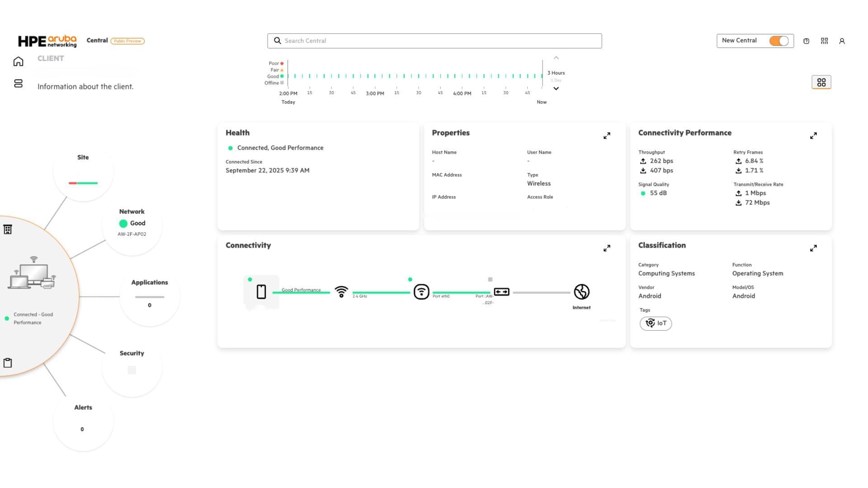Click the building icon on client circle
The height and width of the screenshot is (488, 868).
tap(8, 230)
